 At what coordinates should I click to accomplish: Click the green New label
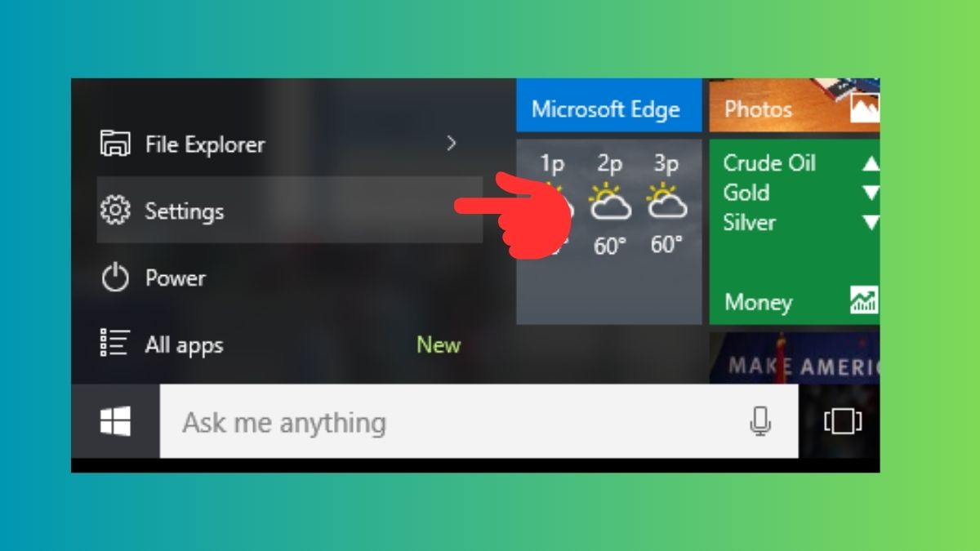pyautogui.click(x=439, y=345)
